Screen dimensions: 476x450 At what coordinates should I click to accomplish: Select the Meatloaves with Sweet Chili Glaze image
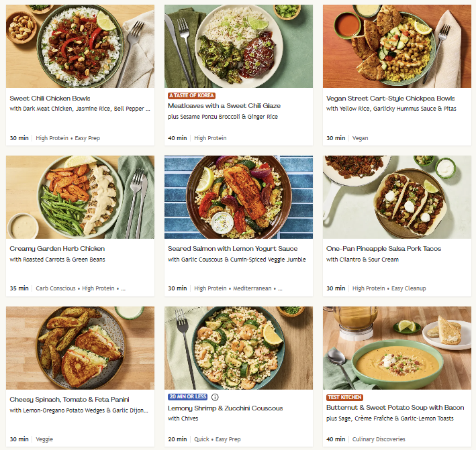coord(238,46)
